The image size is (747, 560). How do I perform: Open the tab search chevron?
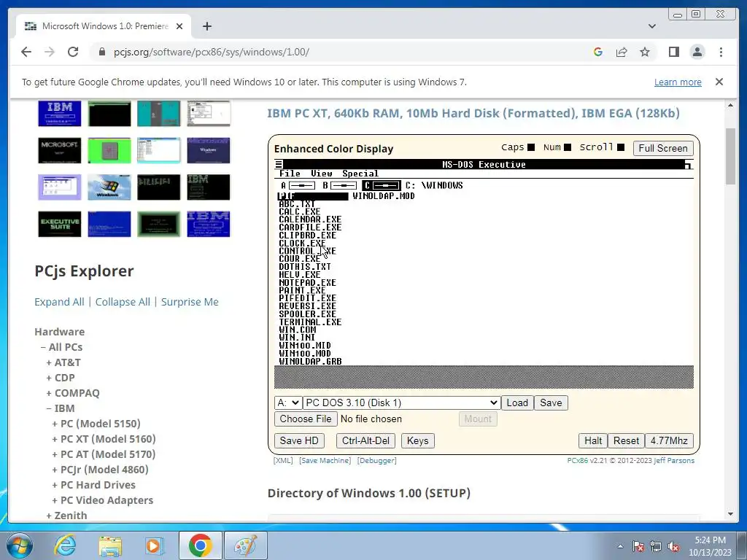[652, 26]
